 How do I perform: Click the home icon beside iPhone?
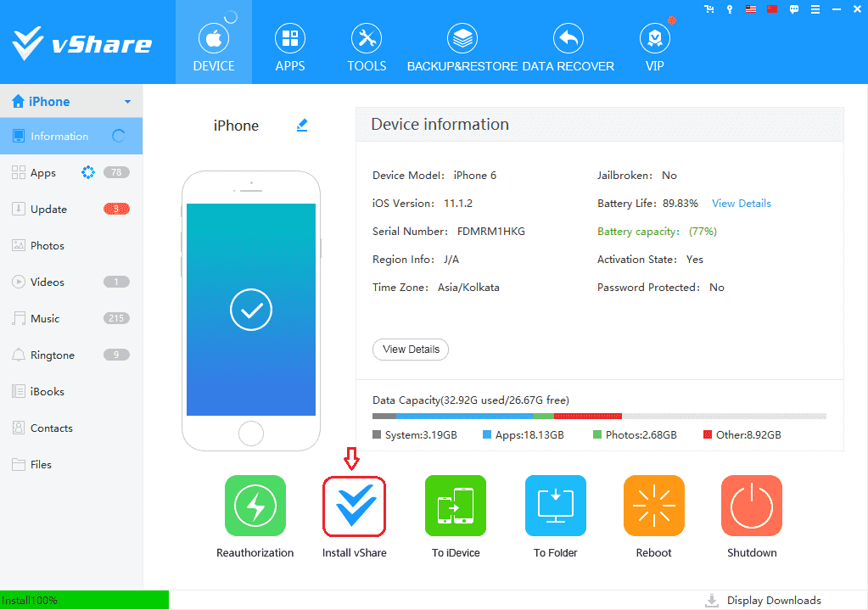coord(19,101)
